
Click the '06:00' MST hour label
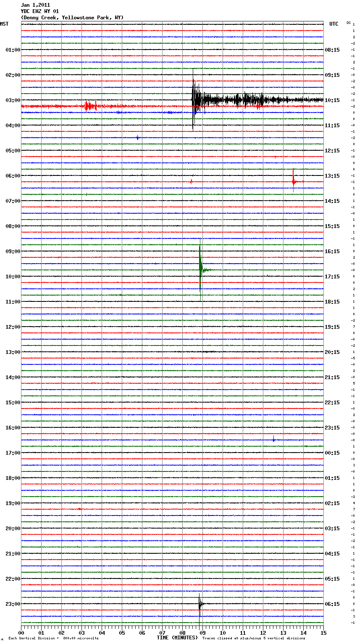pos(13,176)
